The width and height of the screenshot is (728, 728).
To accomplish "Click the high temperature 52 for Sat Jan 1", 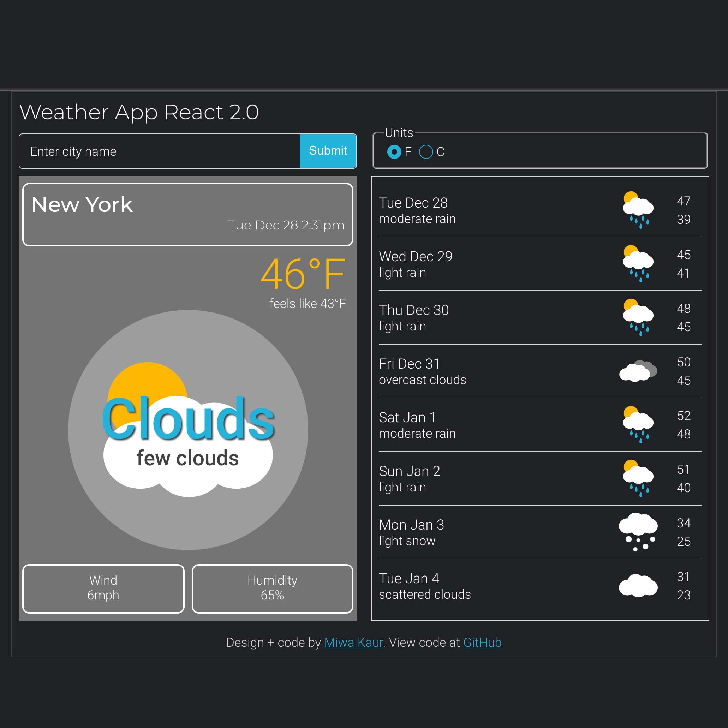I will 684,416.
